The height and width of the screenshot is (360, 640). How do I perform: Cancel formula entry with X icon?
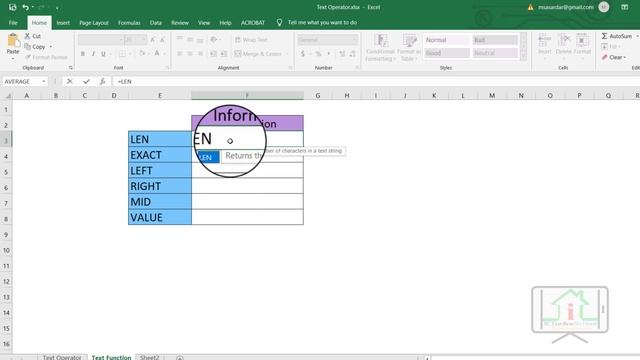tap(70, 82)
